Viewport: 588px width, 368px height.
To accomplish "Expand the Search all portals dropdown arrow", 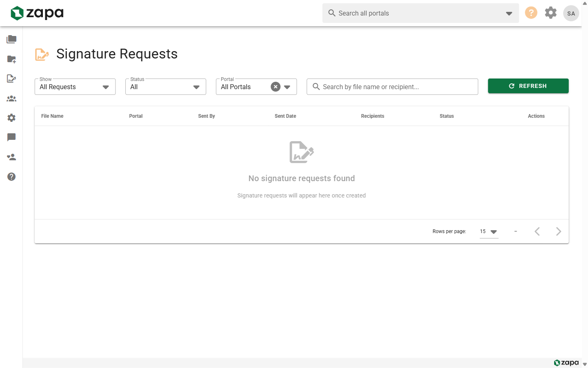I will tap(509, 13).
